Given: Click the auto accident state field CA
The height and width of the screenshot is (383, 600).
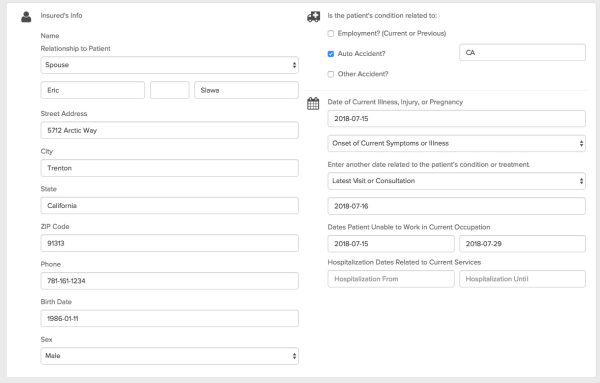Looking at the screenshot, I should click(x=522, y=52).
